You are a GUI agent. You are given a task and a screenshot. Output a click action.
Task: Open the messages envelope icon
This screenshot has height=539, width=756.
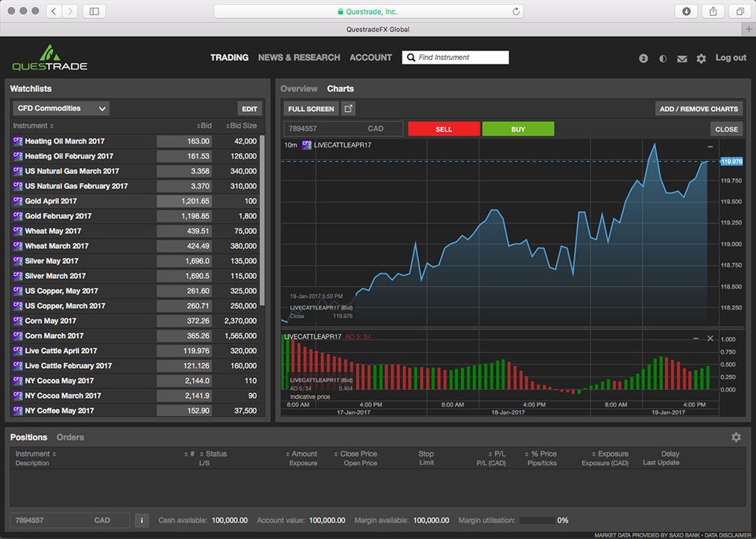tap(682, 59)
